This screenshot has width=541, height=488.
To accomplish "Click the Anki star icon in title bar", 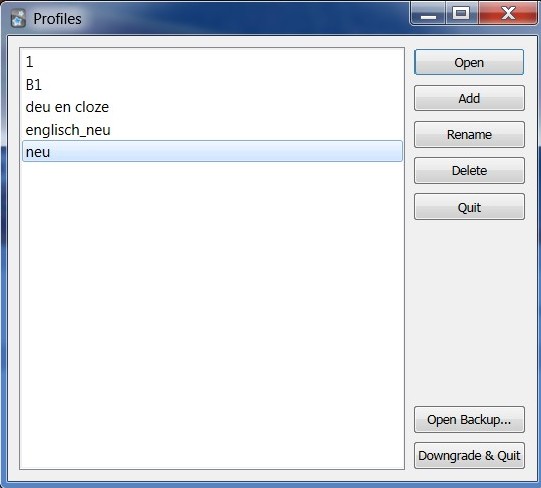I will click(x=18, y=19).
